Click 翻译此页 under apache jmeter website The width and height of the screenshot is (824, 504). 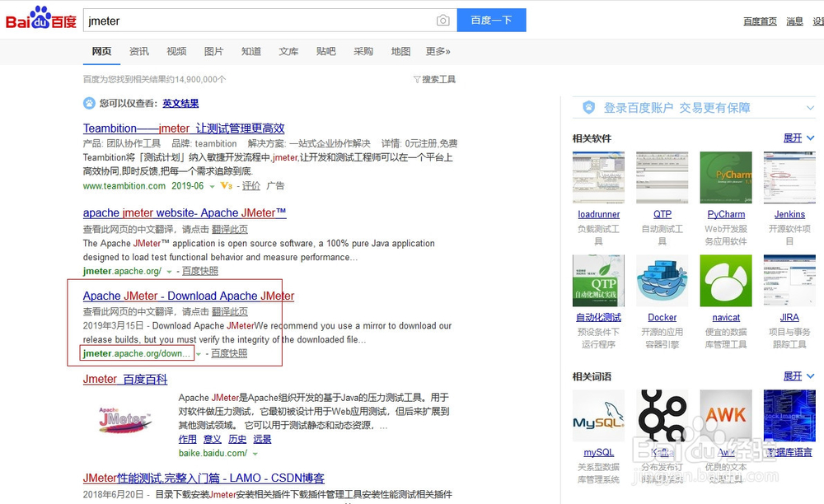coord(230,230)
